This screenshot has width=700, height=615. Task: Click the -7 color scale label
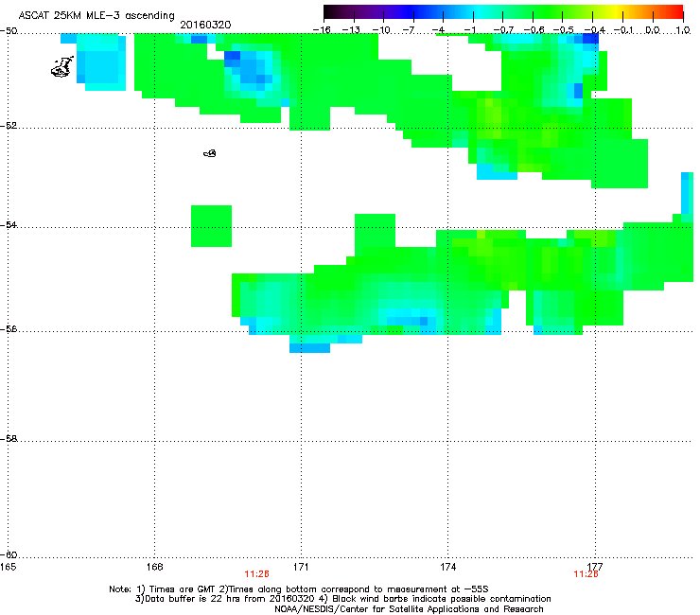point(409,30)
